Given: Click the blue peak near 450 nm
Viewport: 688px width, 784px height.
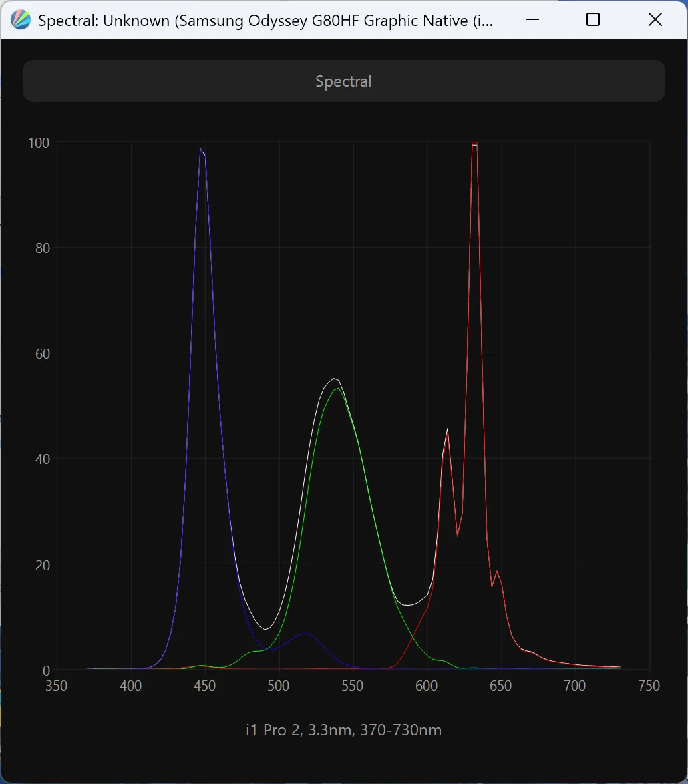Looking at the screenshot, I should [x=201, y=149].
